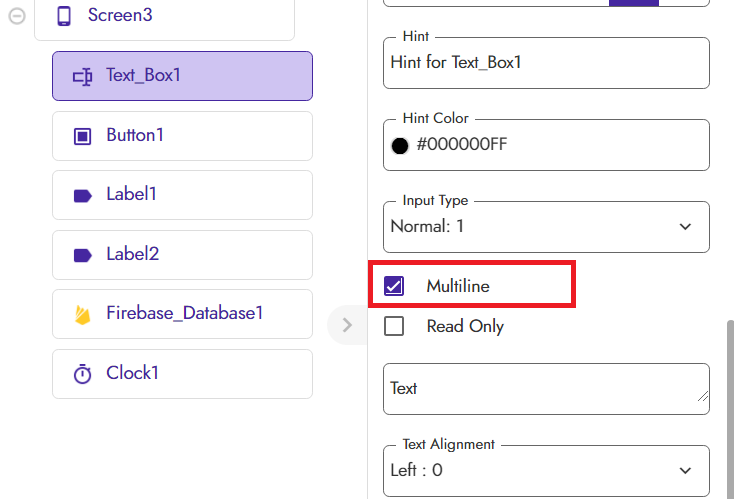Viewport: 734px width, 499px height.
Task: Open the Text Alignment dropdown
Action: pos(546,471)
